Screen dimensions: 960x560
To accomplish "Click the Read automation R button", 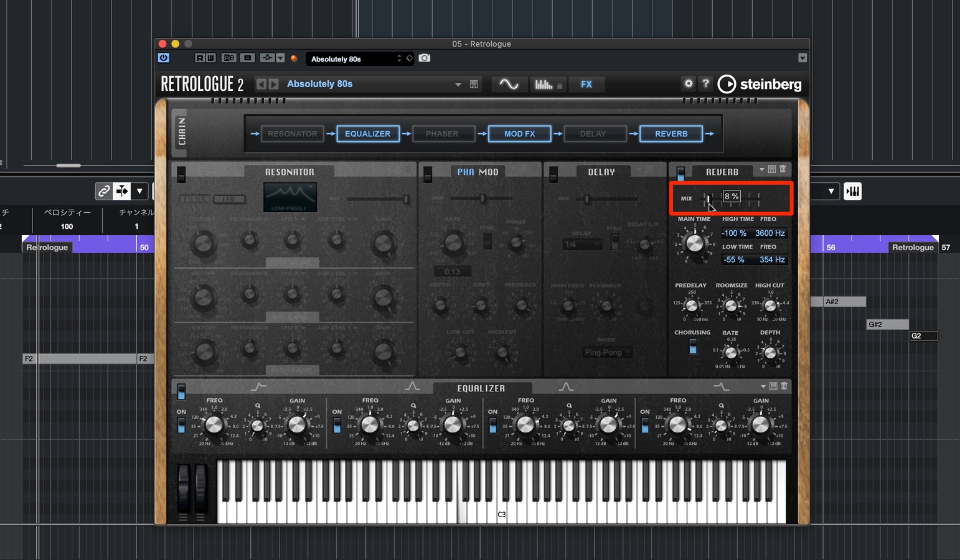I will coord(200,58).
